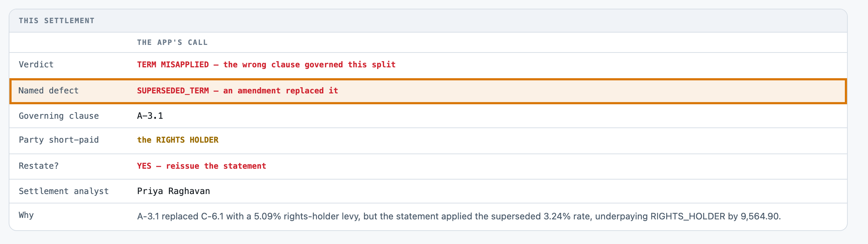Viewport: 868px width, 244px height.
Task: Click the THIS SETTLEMENT panel header
Action: [56, 21]
